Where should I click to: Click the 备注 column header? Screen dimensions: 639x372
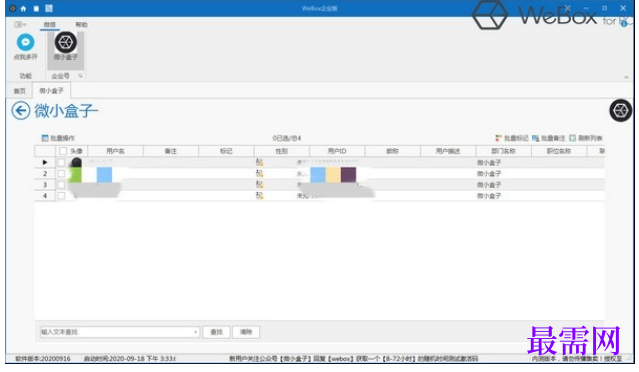pyautogui.click(x=171, y=151)
